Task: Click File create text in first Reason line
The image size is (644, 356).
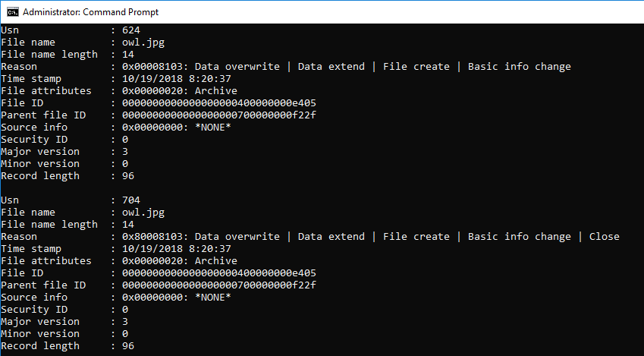Action: 416,67
